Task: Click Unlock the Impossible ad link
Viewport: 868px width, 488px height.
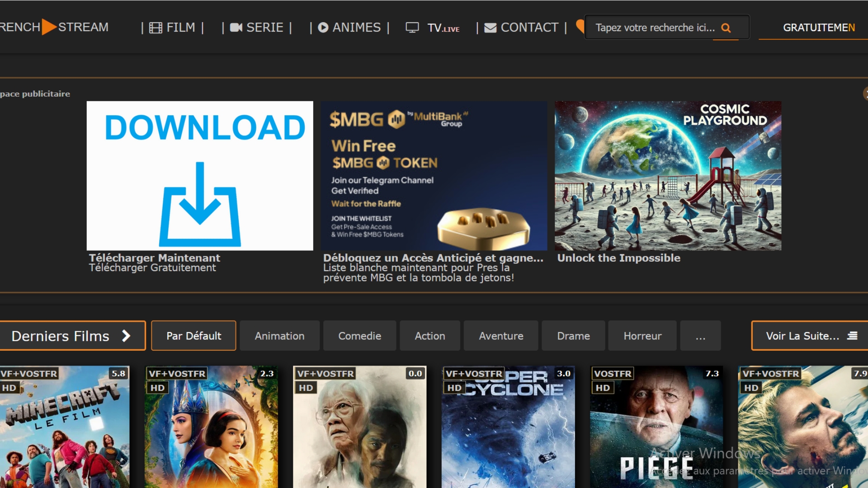Action: click(618, 258)
